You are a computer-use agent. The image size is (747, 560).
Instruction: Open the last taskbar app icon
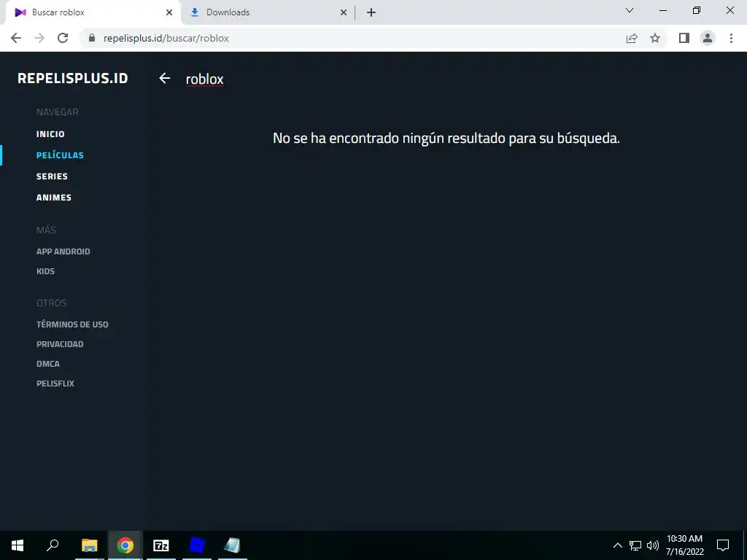tap(233, 545)
